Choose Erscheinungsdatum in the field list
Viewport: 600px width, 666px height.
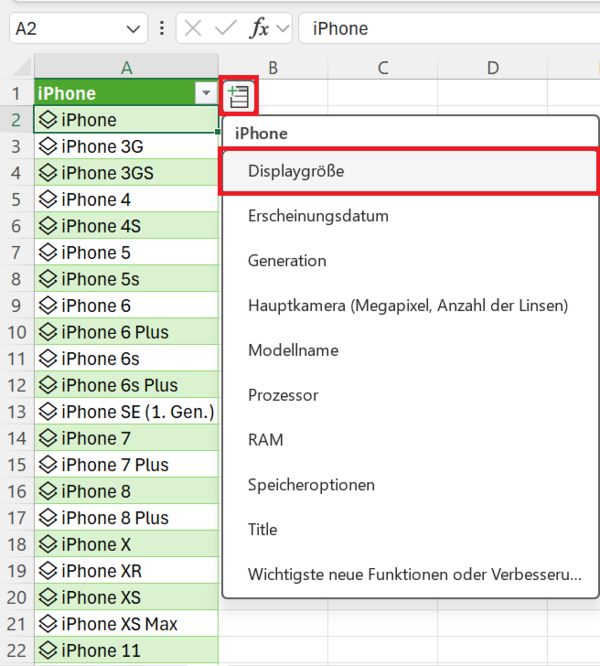point(318,215)
